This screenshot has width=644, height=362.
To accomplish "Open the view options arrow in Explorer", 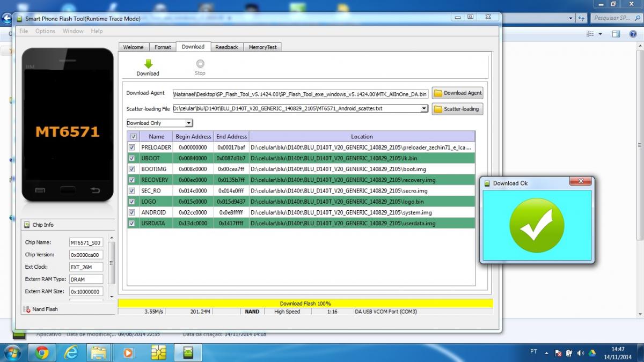I will pos(601,34).
